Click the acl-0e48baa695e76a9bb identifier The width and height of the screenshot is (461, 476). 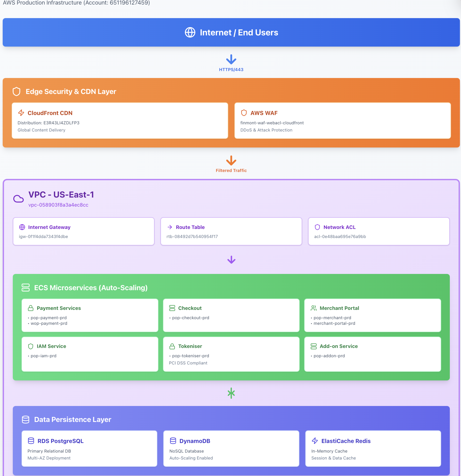(340, 236)
